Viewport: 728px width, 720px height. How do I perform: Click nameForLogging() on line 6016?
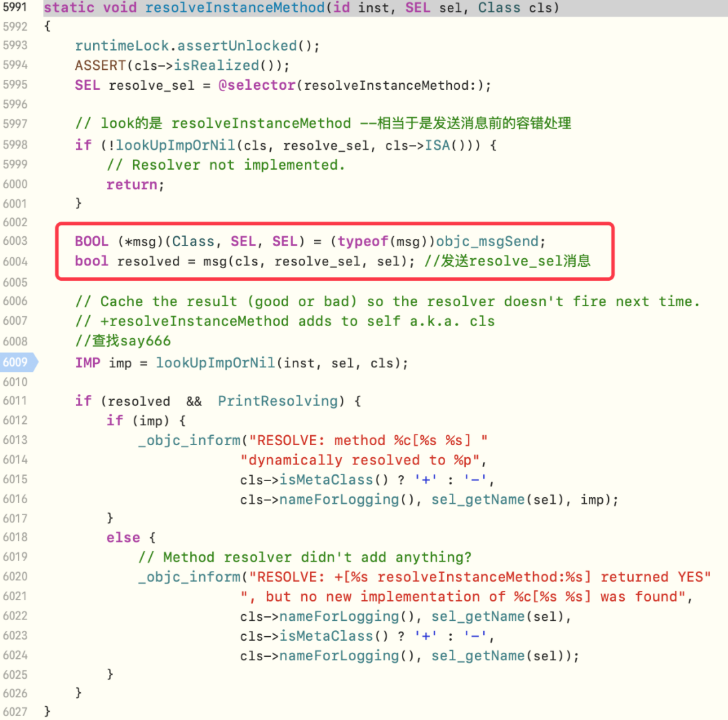tap(346, 500)
